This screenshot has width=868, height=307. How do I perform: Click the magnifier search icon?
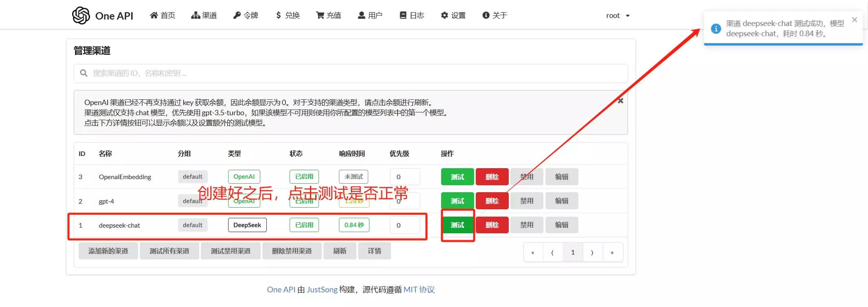84,73
